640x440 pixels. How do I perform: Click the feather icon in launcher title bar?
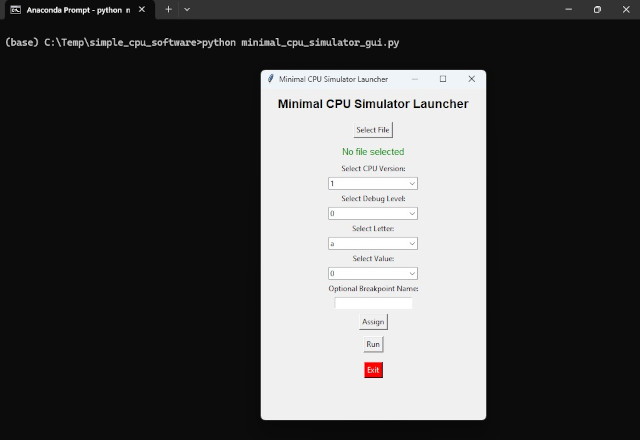(x=271, y=79)
